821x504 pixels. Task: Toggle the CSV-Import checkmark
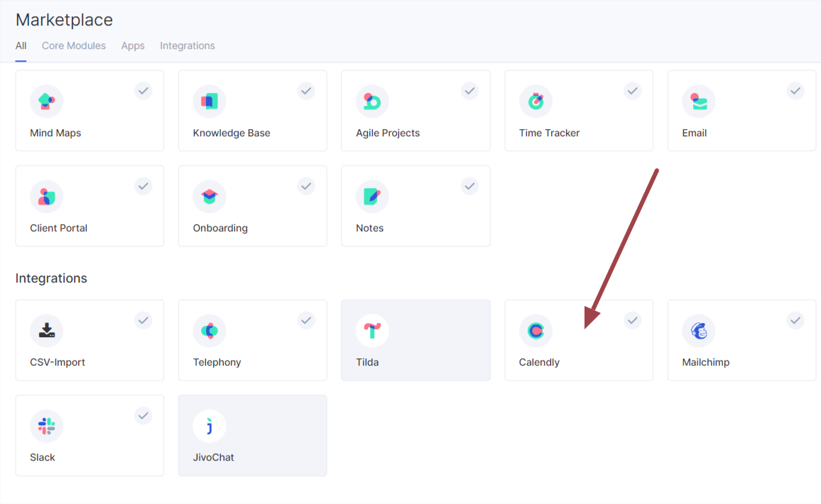(x=143, y=320)
